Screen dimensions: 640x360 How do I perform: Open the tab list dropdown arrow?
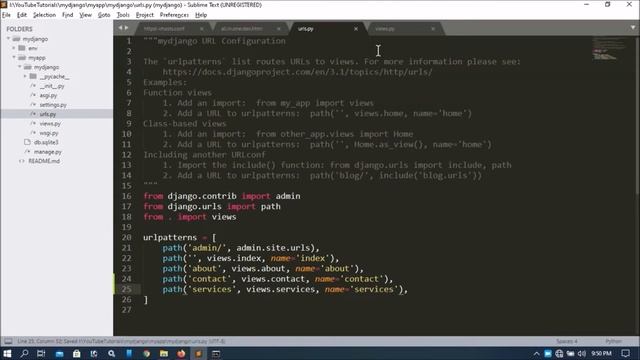click(x=633, y=28)
